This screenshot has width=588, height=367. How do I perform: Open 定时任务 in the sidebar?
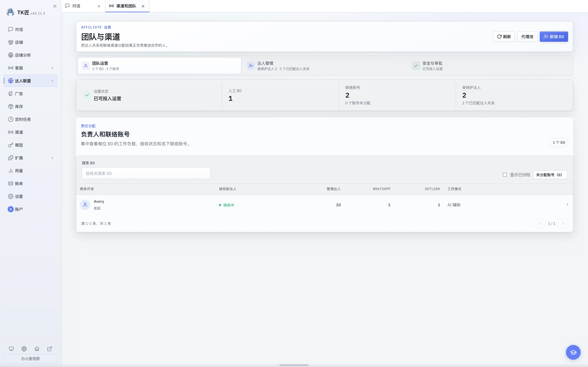point(30,120)
